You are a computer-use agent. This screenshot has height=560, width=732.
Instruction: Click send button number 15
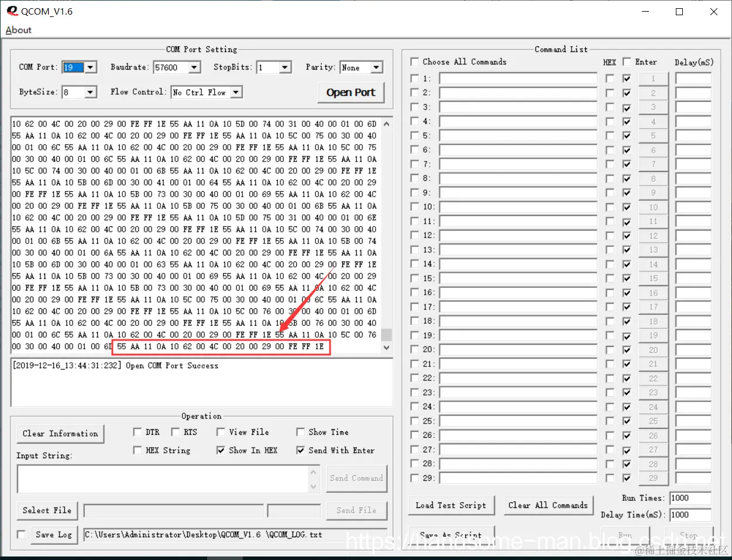point(654,279)
